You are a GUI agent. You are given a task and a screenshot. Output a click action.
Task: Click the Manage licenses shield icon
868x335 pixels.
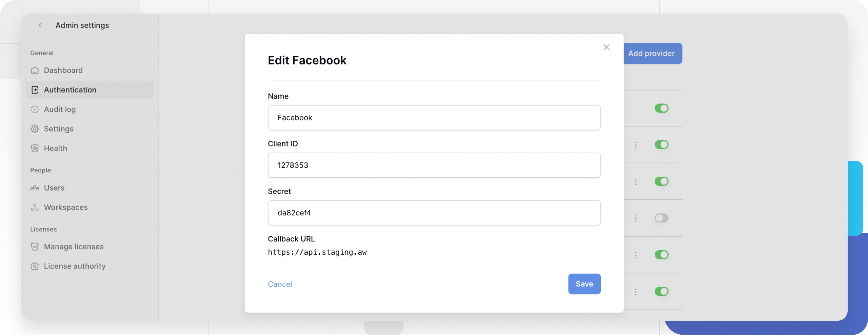point(35,247)
